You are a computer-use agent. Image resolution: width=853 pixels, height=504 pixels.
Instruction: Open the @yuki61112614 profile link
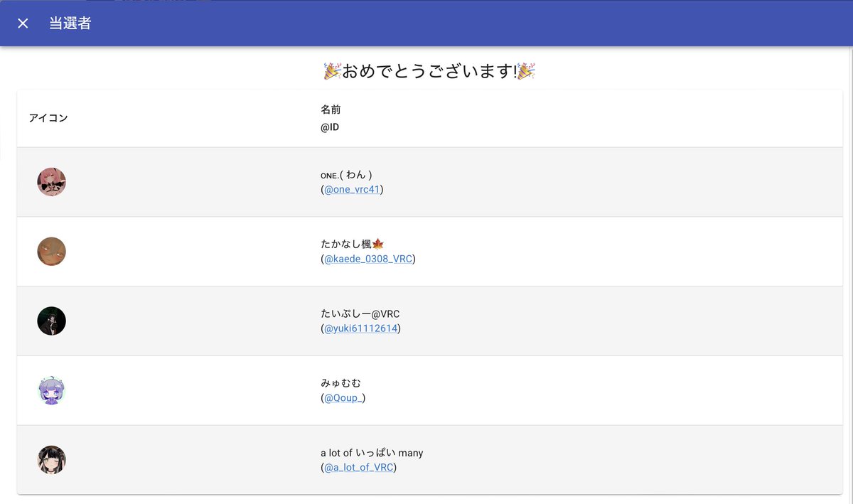361,328
